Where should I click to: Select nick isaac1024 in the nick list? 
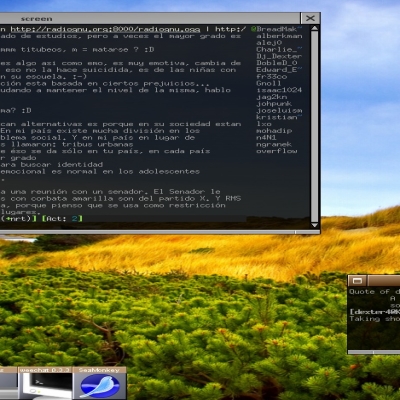(x=279, y=90)
